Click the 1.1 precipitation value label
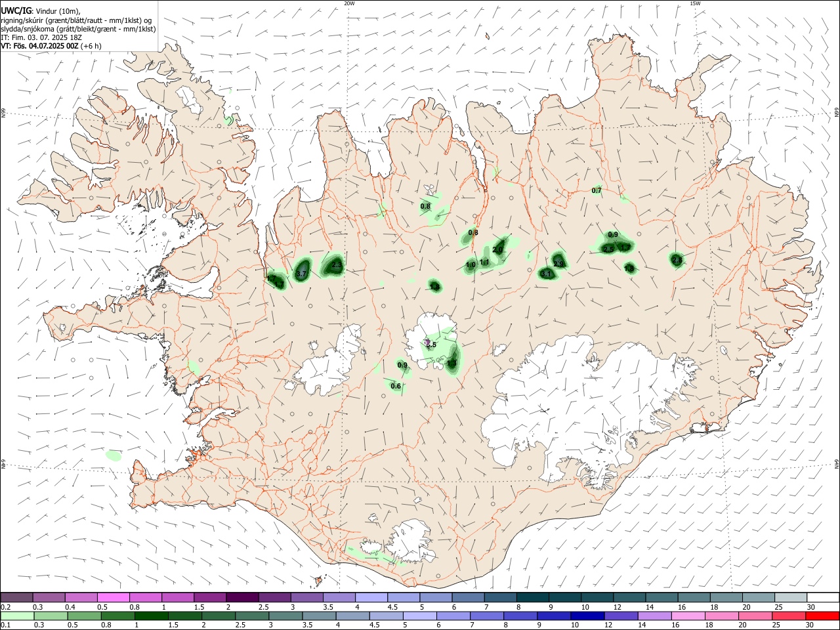The height and width of the screenshot is (630, 840). pos(484,262)
